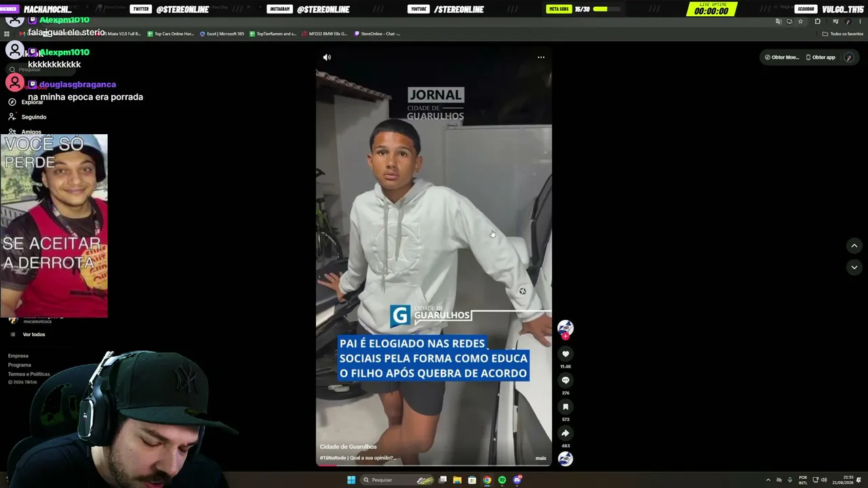Open the StereOnline - Chat bookmark
This screenshot has height=488, width=868.
[377, 34]
